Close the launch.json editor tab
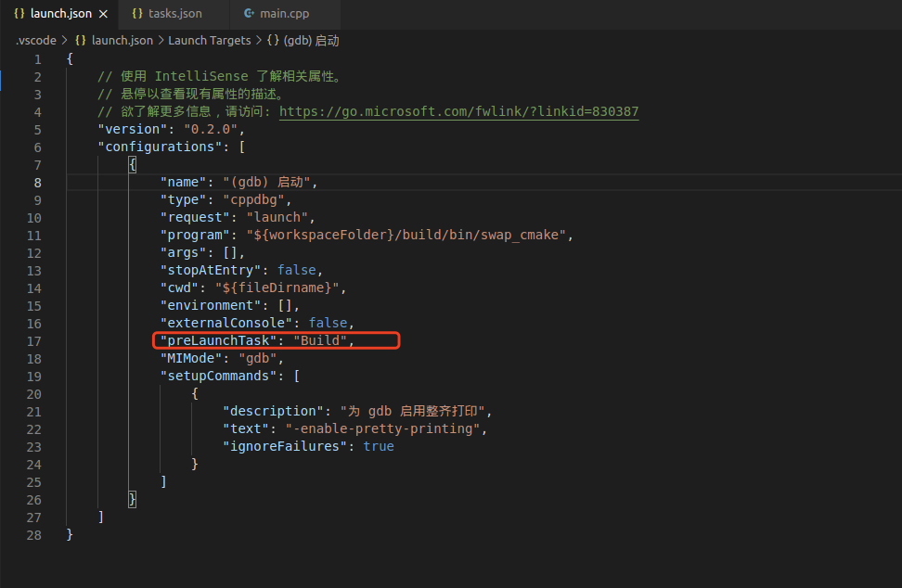 103,14
